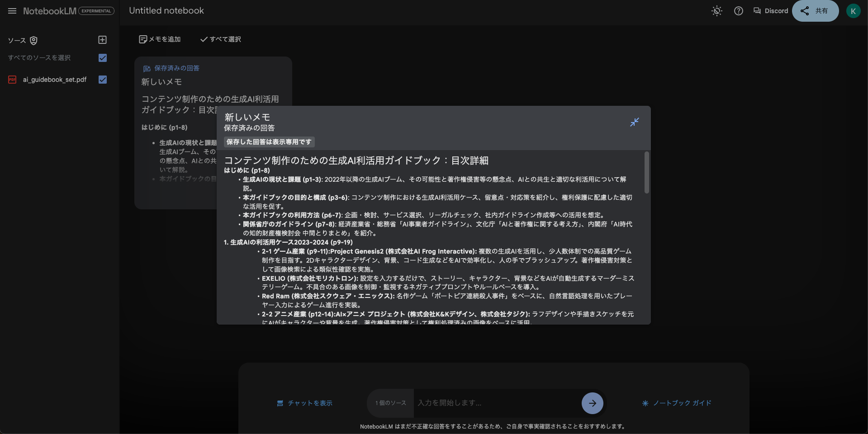Toggle the すべてのソースを選択 checkbox

(103, 58)
